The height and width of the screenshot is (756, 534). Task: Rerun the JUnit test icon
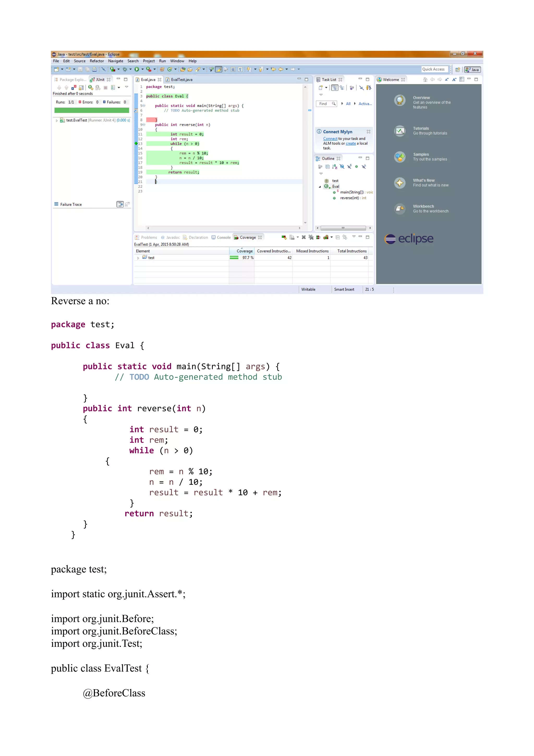[x=90, y=88]
